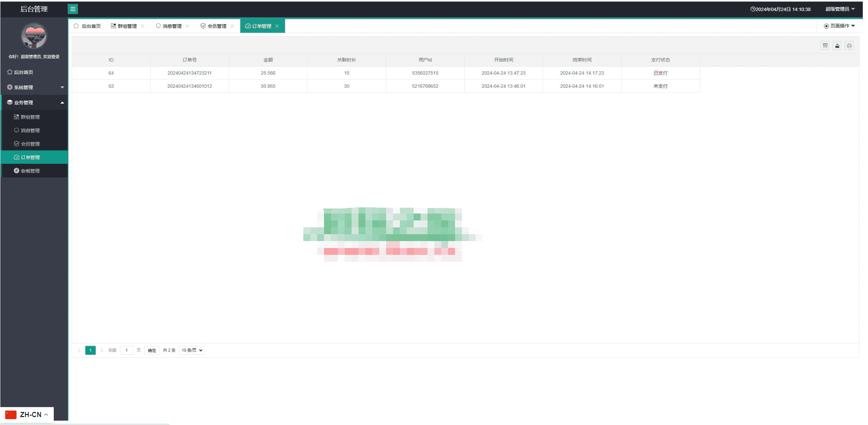Go to the previous page arrow
Screen dimensions: 868x425
79,350
